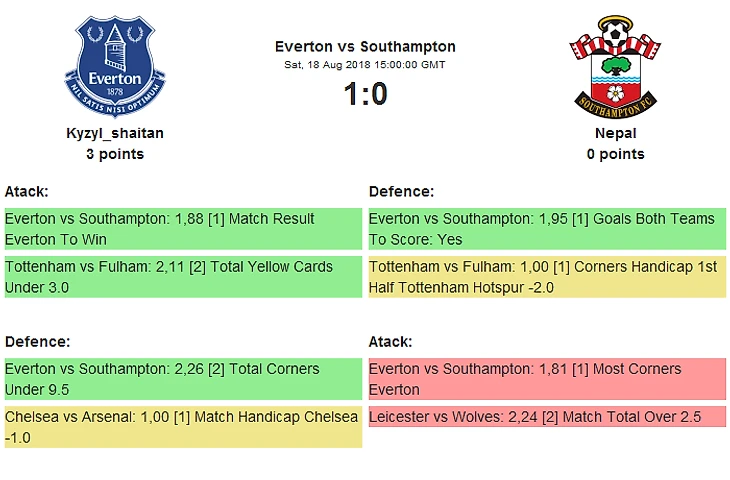Select the red Most Corners Everton bet
This screenshot has height=480, width=730.
[546, 379]
